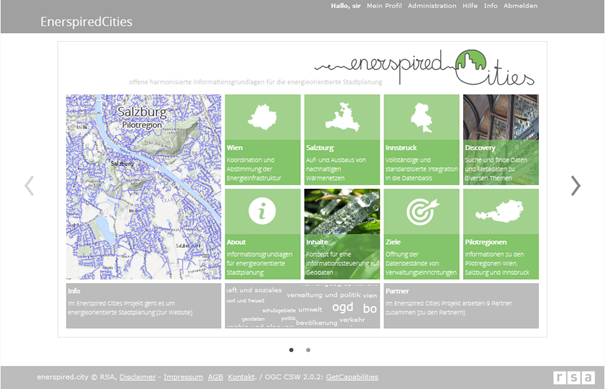Select the first carousel page dot
Image resolution: width=605 pixels, height=389 pixels.
[x=291, y=350]
